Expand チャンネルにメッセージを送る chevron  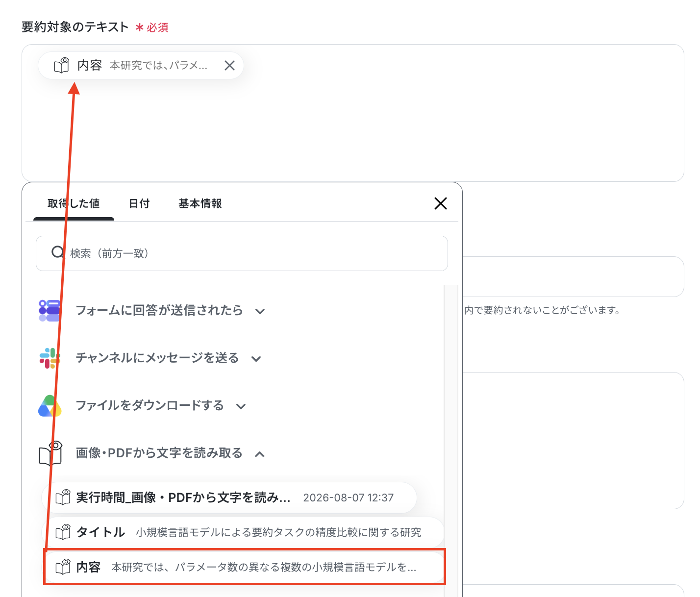point(256,359)
